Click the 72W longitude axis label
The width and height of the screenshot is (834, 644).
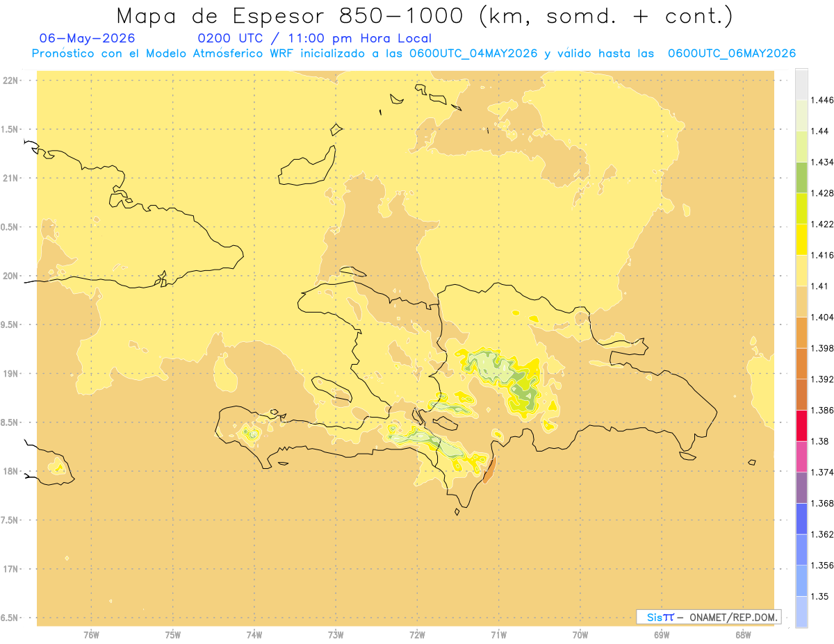pyautogui.click(x=417, y=634)
